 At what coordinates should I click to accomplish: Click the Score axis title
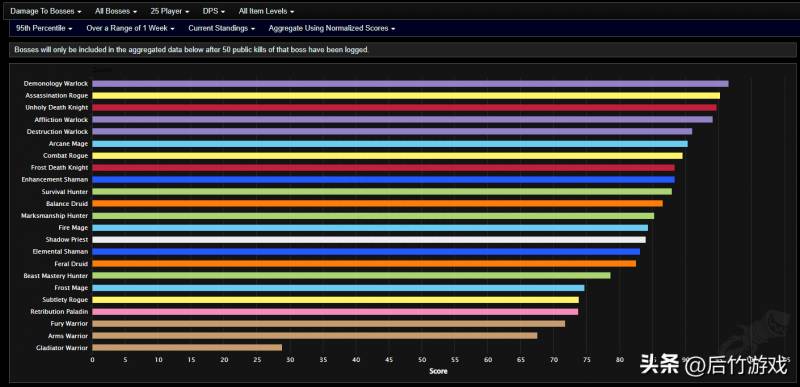[x=438, y=372]
